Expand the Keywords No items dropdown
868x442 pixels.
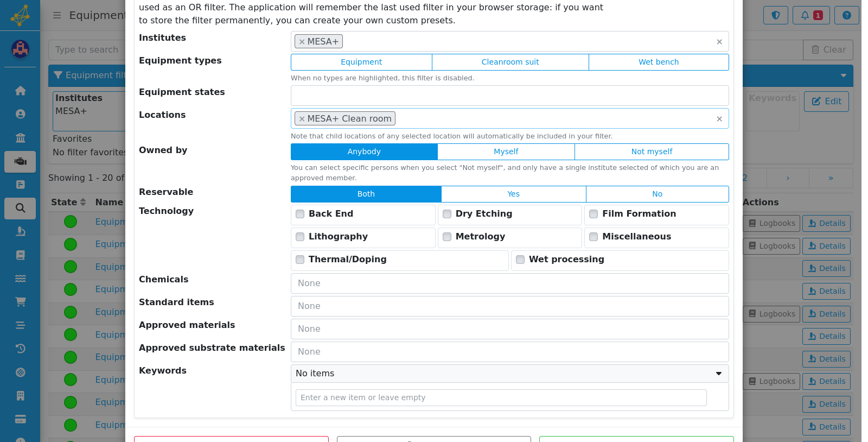(x=509, y=374)
